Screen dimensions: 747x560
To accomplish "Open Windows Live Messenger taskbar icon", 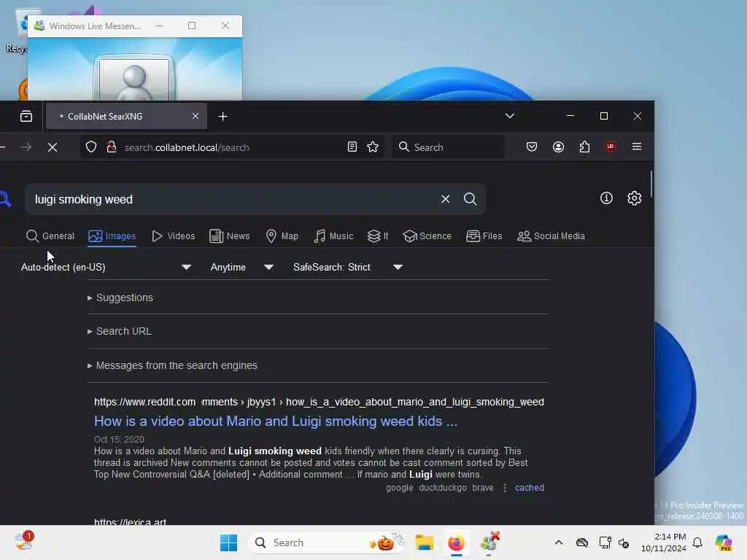I will point(489,542).
